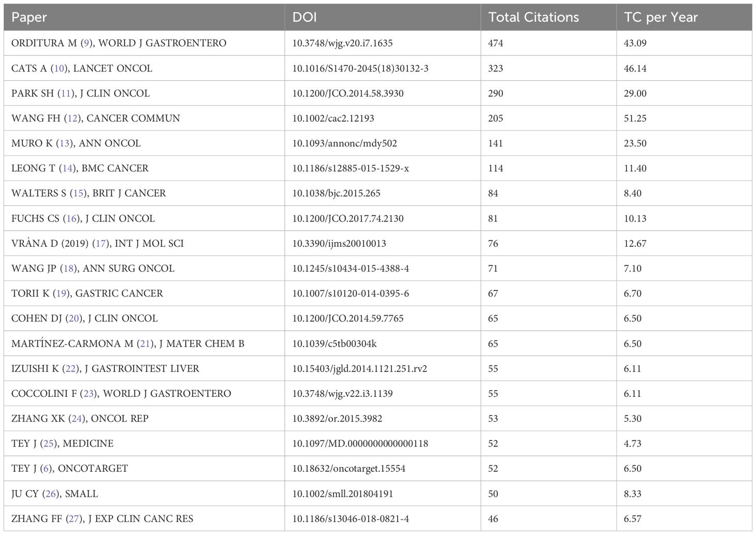The height and width of the screenshot is (535, 756).
Task: Open reference link 22 for IZUISHI K
Action: pos(70,368)
